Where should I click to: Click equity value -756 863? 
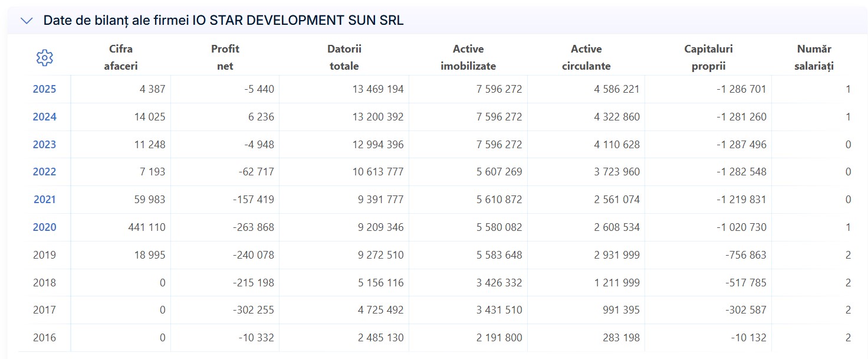click(x=746, y=255)
